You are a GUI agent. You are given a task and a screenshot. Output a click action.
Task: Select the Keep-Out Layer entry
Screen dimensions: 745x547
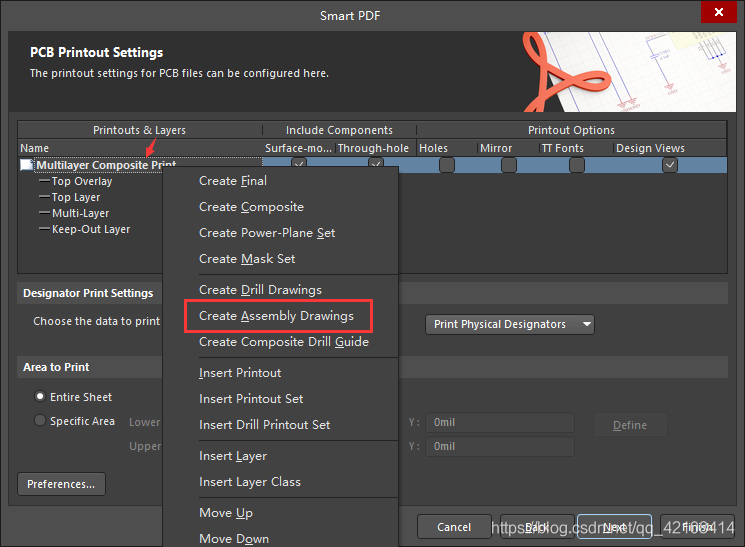point(91,230)
